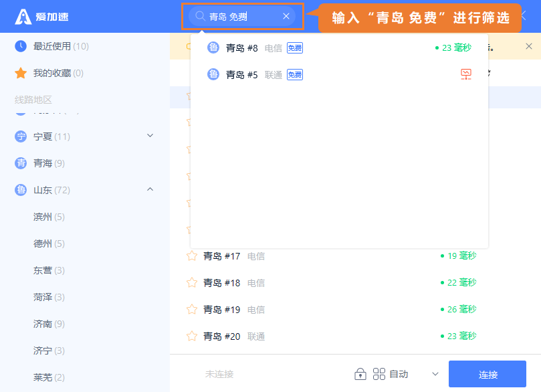The width and height of the screenshot is (541, 392).
Task: Click the 免费 tag on 青岛 #8
Action: tap(295, 48)
